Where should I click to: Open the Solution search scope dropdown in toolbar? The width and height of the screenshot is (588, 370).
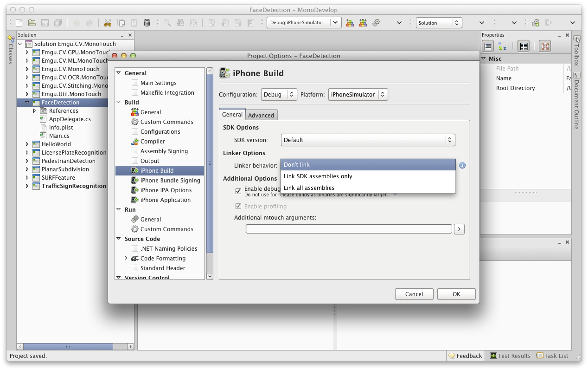[439, 22]
